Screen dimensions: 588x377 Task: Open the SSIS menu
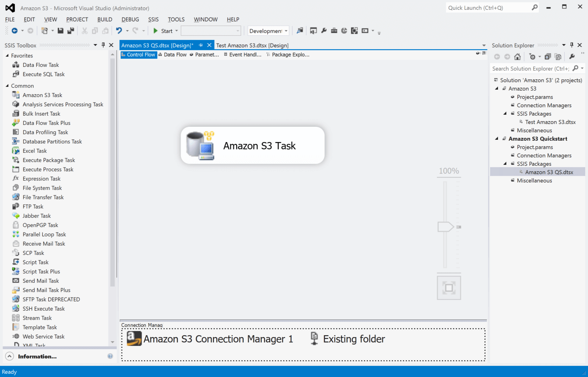click(153, 19)
